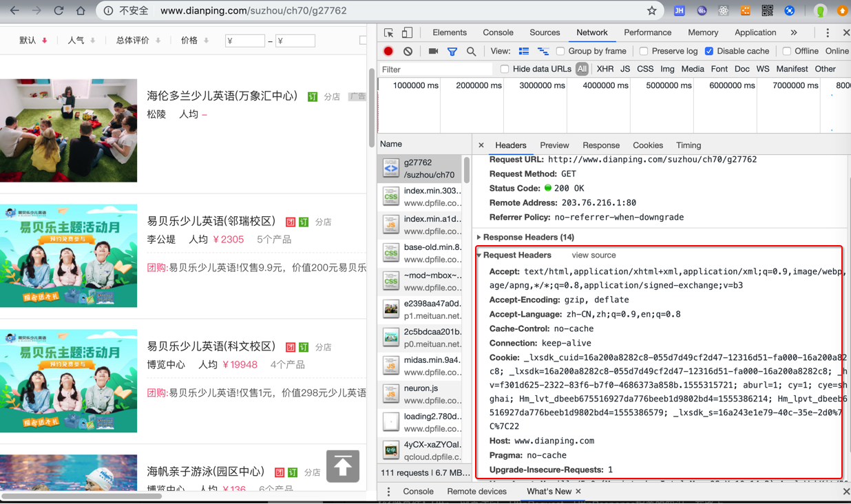The image size is (851, 504).
Task: Go back with the browser back arrow
Action: [14, 11]
